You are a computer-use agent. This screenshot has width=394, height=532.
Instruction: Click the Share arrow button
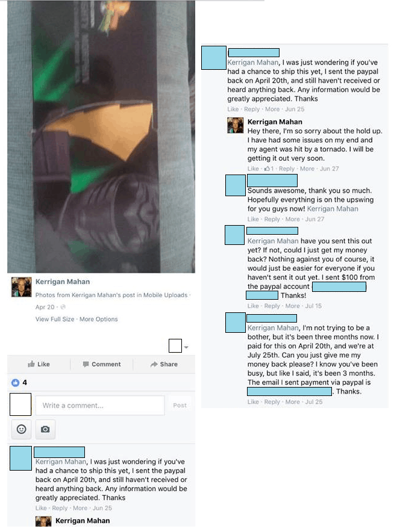(164, 364)
